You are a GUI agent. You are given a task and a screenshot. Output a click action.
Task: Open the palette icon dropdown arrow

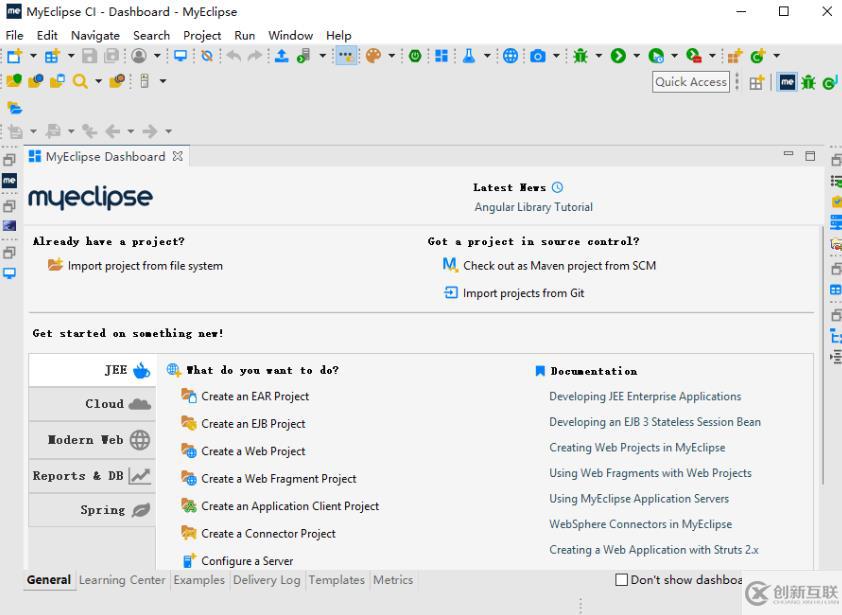(x=391, y=56)
